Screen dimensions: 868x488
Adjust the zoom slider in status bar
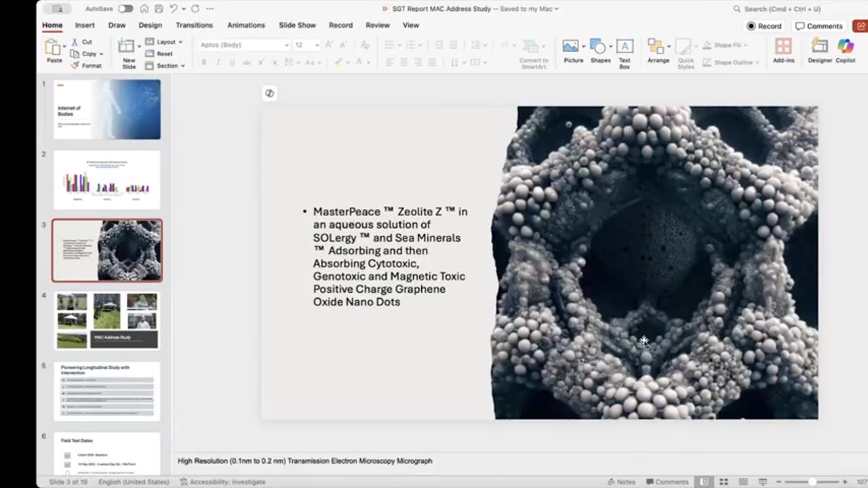tap(812, 482)
